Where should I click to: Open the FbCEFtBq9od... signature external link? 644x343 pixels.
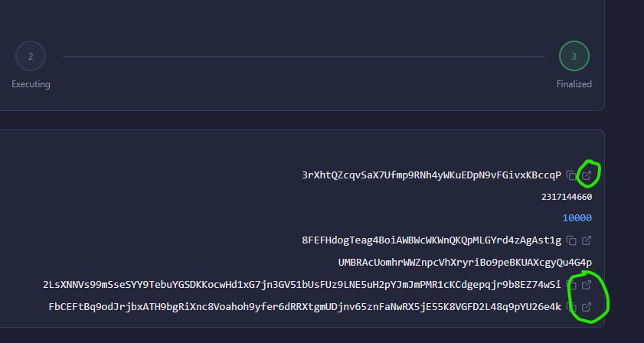pyautogui.click(x=587, y=307)
